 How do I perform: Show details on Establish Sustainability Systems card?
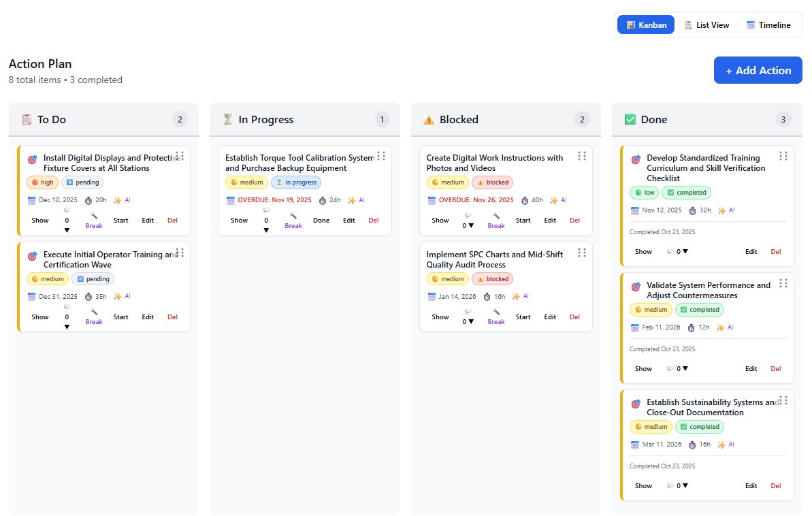pyautogui.click(x=643, y=485)
